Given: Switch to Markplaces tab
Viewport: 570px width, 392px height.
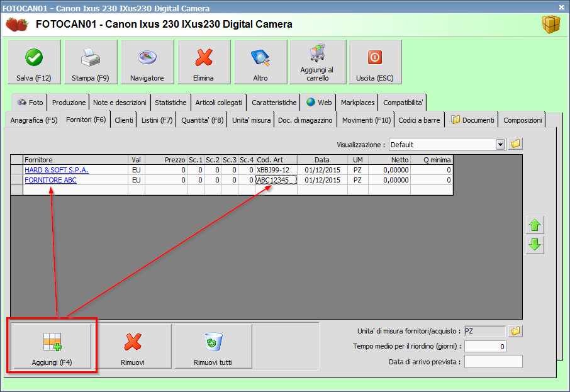Looking at the screenshot, I should click(358, 103).
